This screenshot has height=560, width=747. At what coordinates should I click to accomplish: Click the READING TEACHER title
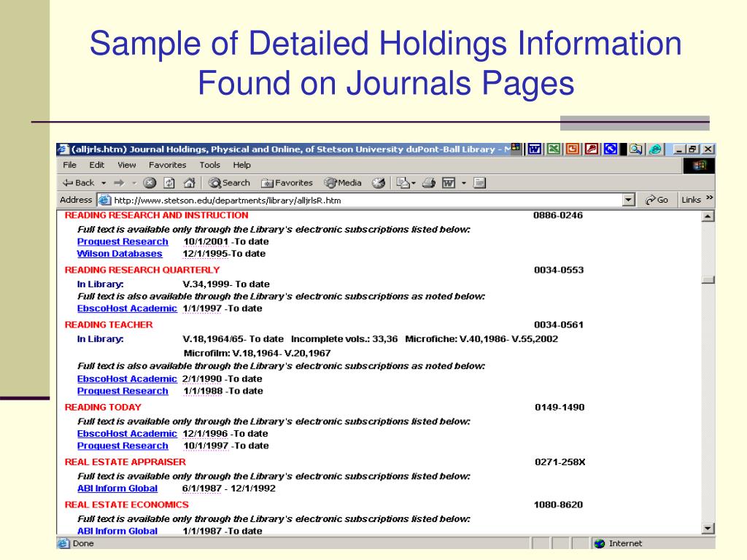[109, 324]
